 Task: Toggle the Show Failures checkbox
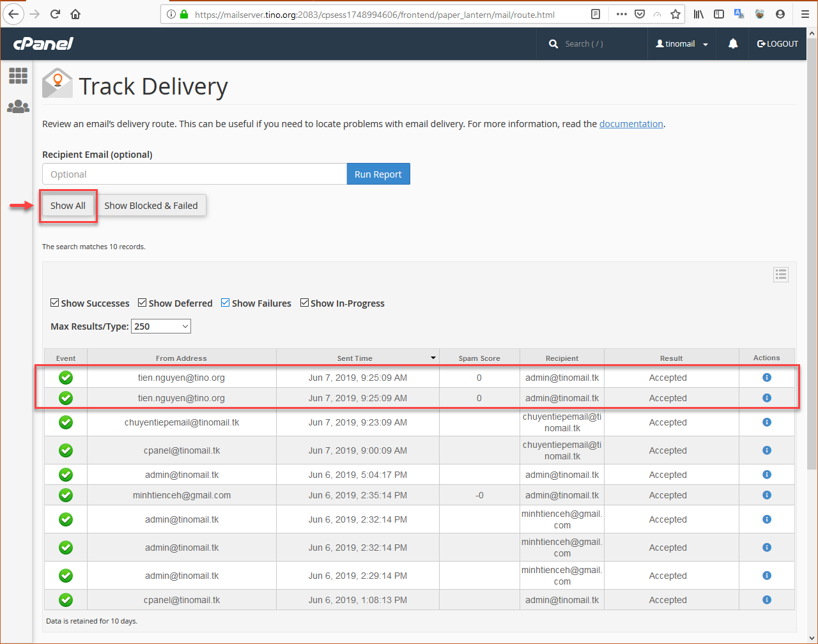coord(226,303)
